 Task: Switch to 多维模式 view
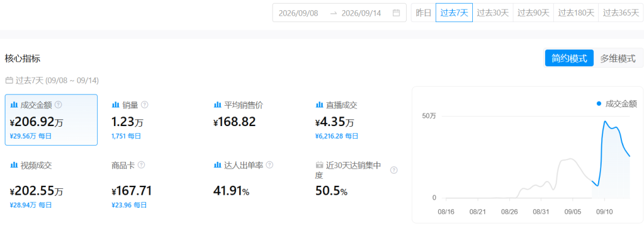(x=618, y=58)
